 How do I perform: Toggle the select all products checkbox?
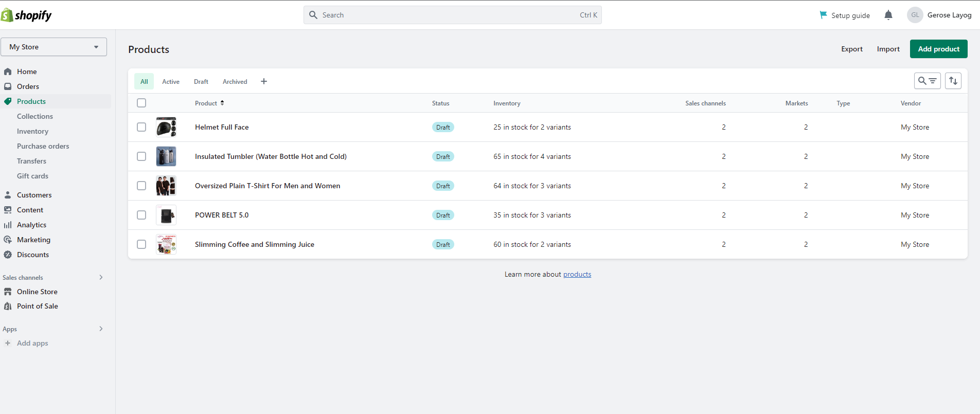click(141, 103)
